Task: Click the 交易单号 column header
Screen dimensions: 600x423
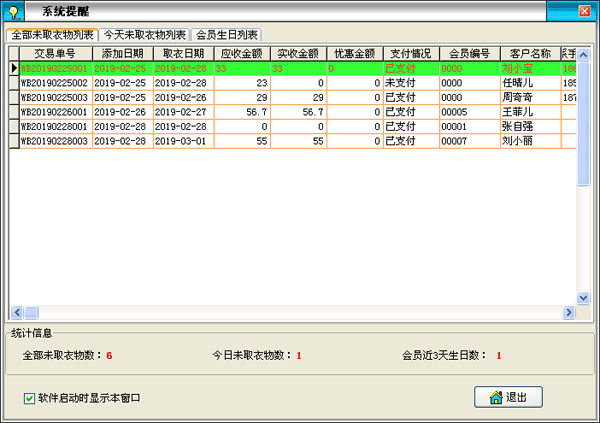Action: pyautogui.click(x=55, y=53)
